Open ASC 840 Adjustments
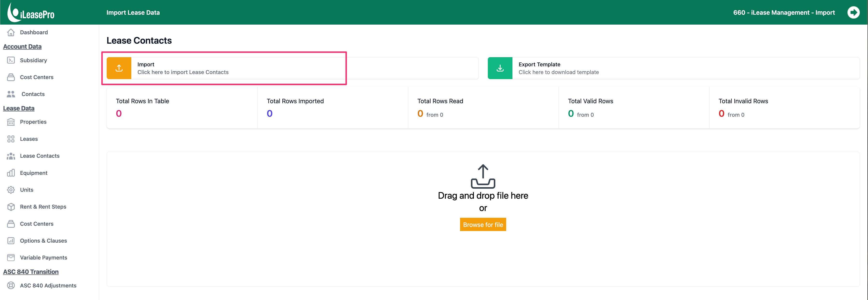Viewport: 868px width, 300px height. pyautogui.click(x=48, y=286)
